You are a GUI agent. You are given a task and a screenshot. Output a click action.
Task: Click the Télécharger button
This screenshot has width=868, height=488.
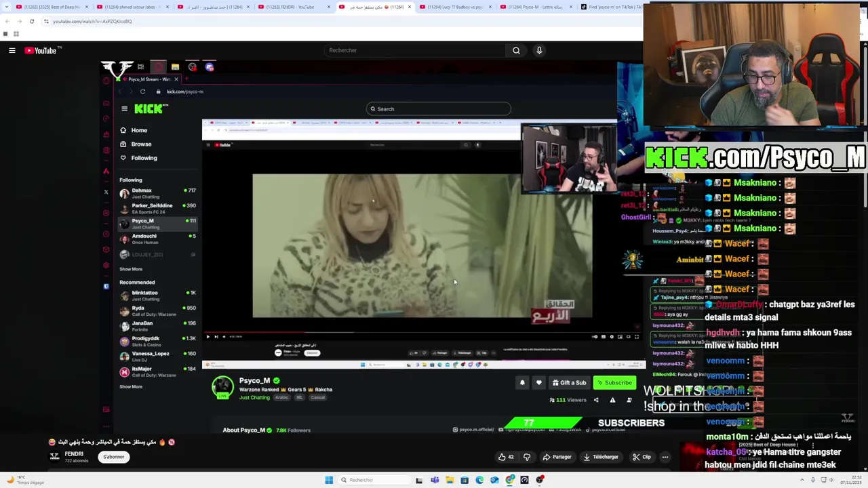(601, 457)
